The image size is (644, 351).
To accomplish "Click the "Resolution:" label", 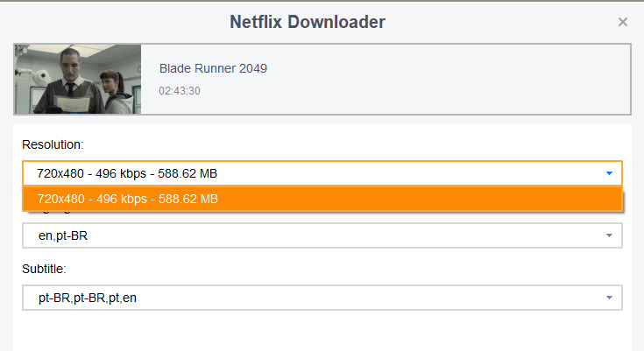I will 53,144.
